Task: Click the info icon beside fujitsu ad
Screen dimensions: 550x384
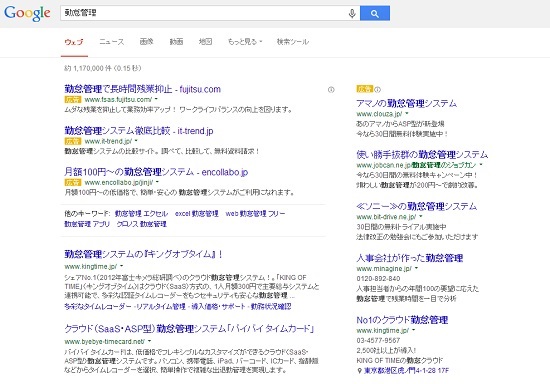Action: coord(331,90)
